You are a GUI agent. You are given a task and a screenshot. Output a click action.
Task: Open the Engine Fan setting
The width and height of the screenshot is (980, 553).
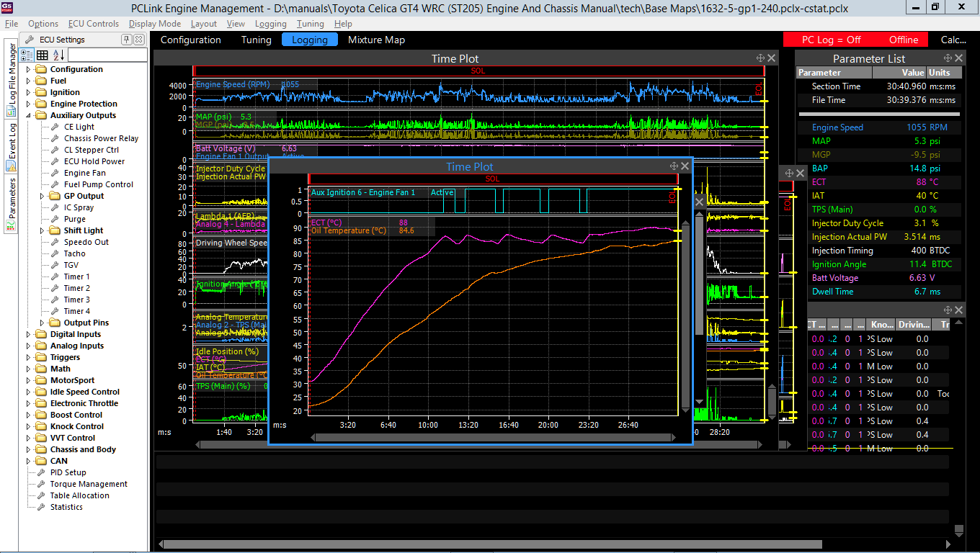tap(84, 173)
